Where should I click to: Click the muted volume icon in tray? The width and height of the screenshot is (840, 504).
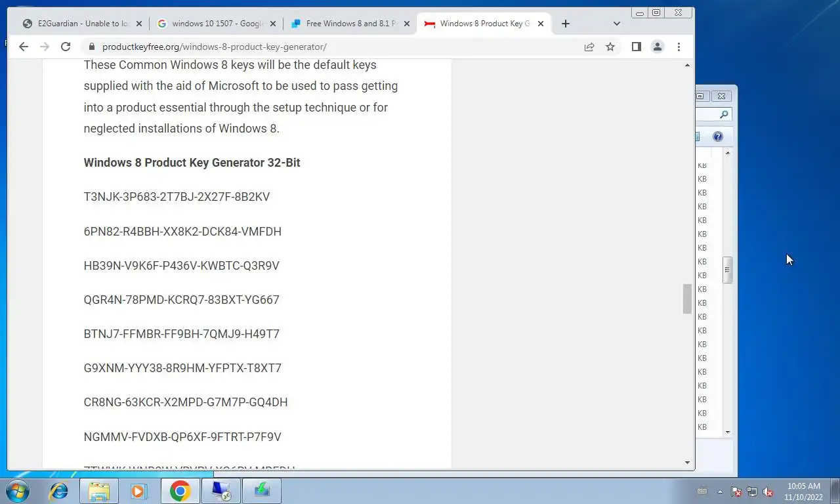(x=768, y=492)
